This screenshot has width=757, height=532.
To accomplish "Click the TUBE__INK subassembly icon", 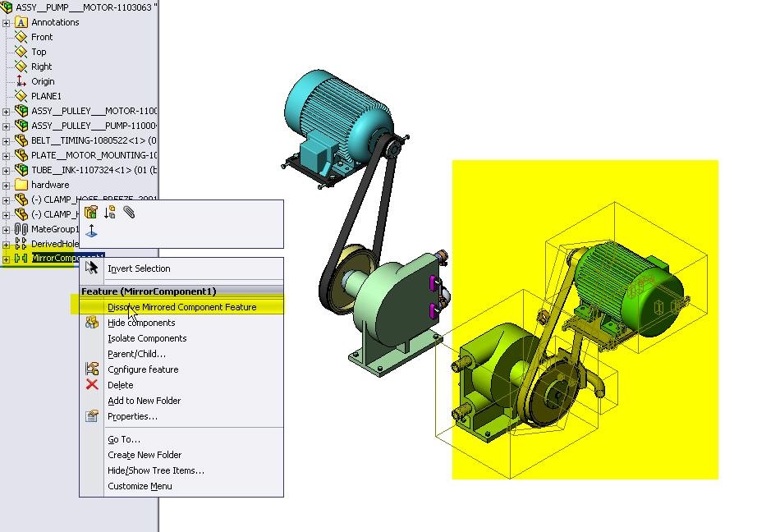I will point(21,170).
